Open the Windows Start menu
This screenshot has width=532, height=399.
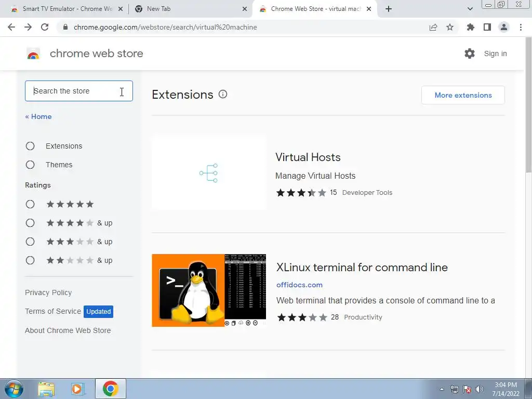pyautogui.click(x=14, y=389)
